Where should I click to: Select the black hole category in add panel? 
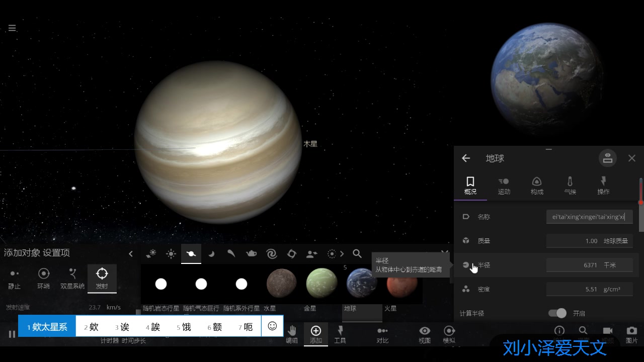coord(292,254)
